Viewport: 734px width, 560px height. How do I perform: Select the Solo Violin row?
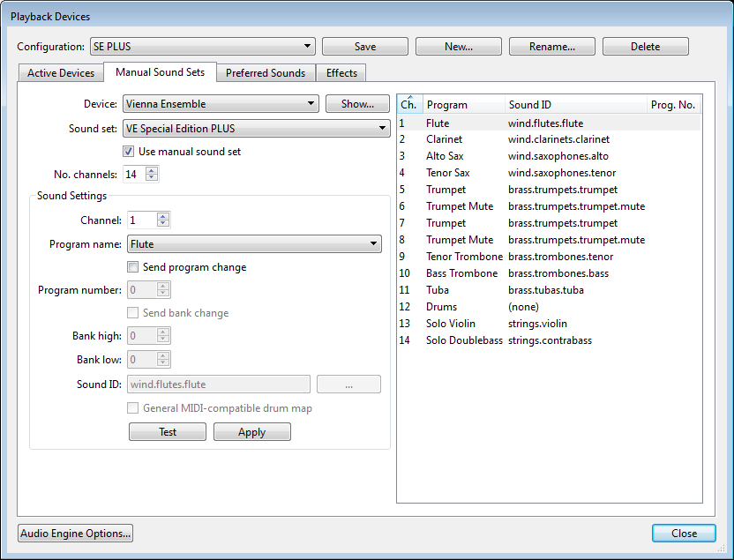coord(549,324)
